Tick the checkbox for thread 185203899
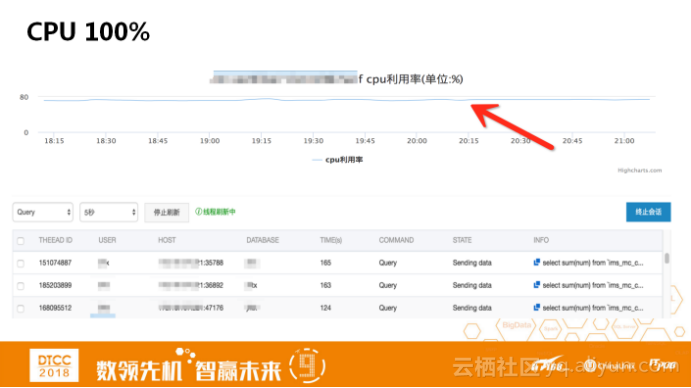691x388 pixels. (21, 286)
